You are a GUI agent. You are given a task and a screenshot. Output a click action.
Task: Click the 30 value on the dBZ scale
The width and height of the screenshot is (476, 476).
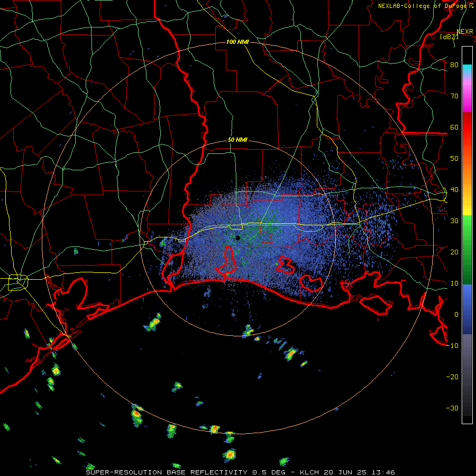pos(454,221)
